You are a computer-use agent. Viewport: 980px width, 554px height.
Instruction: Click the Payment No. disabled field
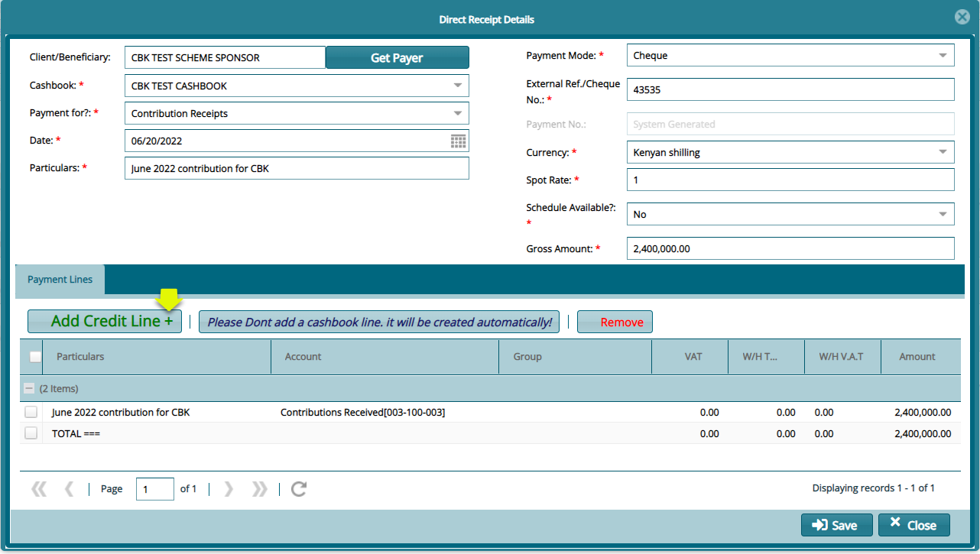(x=790, y=124)
